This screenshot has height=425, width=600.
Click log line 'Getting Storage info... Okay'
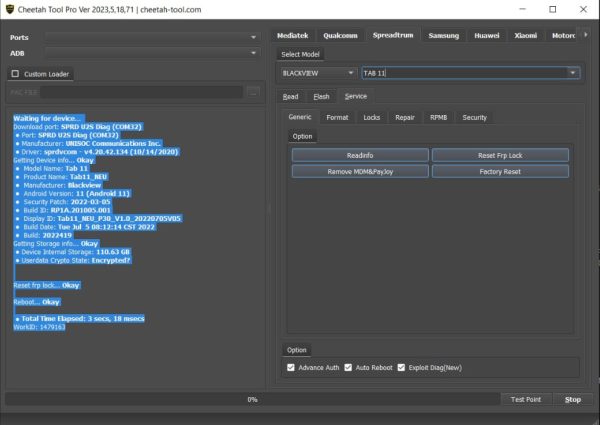pyautogui.click(x=56, y=243)
